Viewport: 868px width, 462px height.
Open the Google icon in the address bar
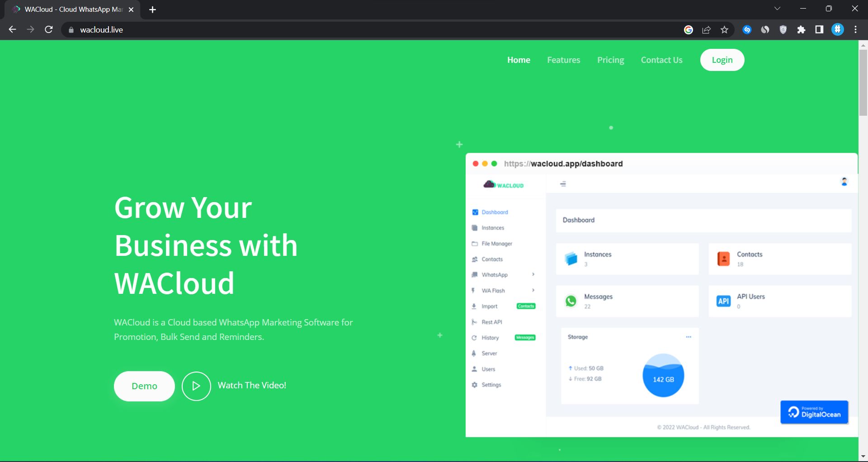coord(689,30)
